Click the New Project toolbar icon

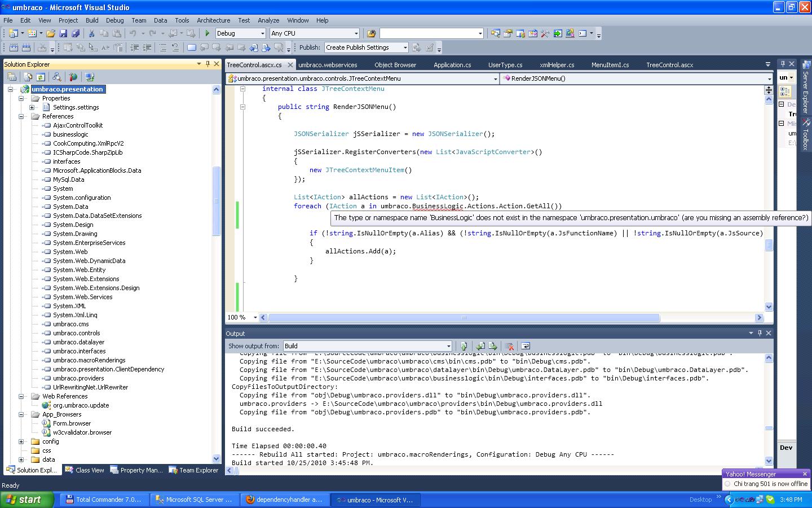click(x=14, y=33)
